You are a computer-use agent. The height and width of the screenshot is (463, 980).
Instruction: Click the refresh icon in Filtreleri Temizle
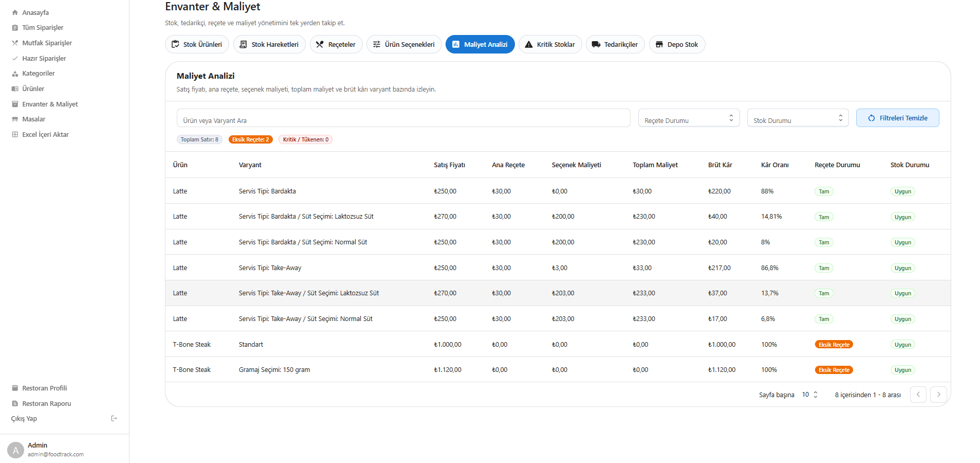coord(872,118)
